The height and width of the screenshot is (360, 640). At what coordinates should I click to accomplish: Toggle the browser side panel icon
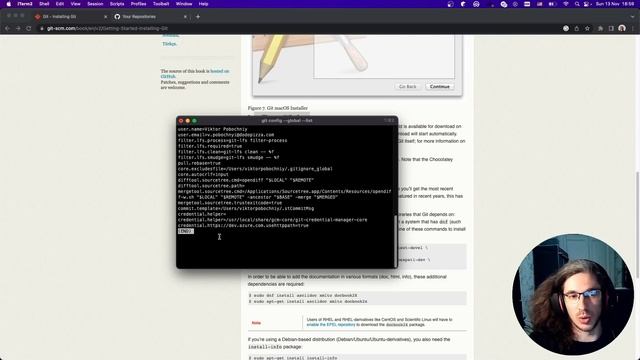pos(611,29)
